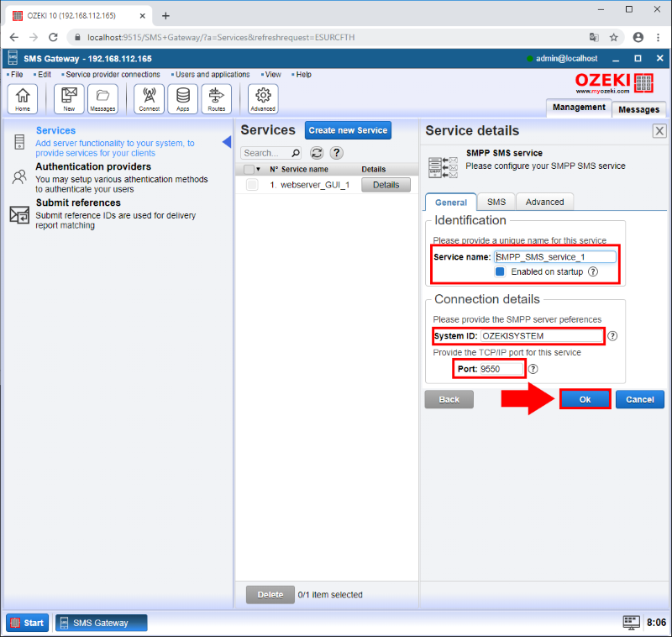Switch to the Management tab
Viewport: 672px width, 637px height.
[x=579, y=108]
